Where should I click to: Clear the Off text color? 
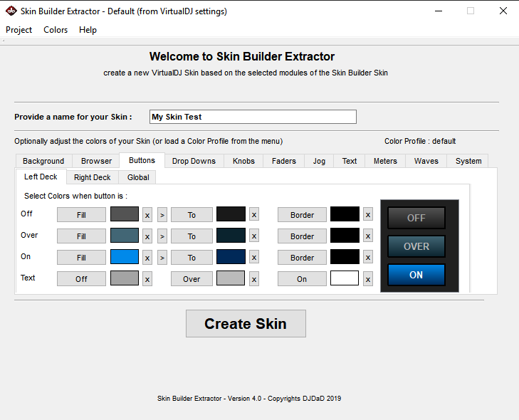[x=147, y=279]
